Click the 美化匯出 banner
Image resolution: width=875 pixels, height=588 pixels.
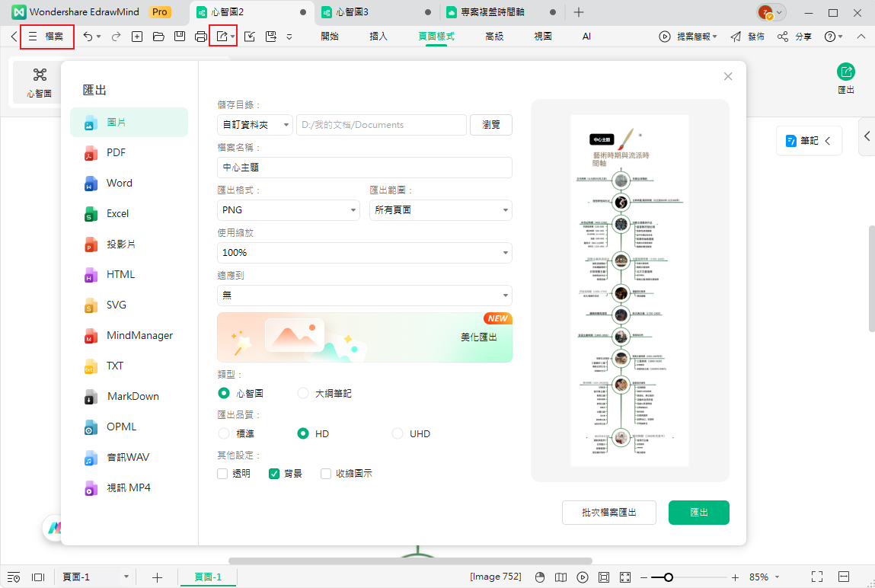(364, 337)
